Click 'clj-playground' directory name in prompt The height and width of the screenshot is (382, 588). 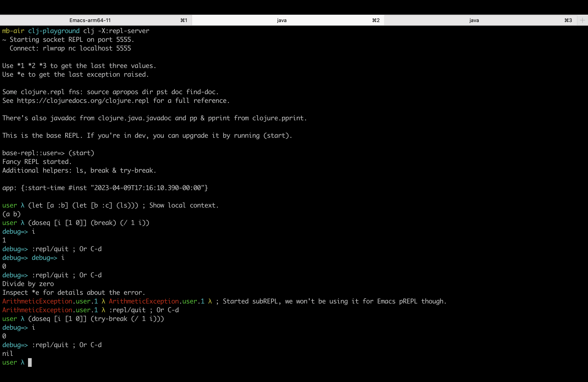coord(54,31)
